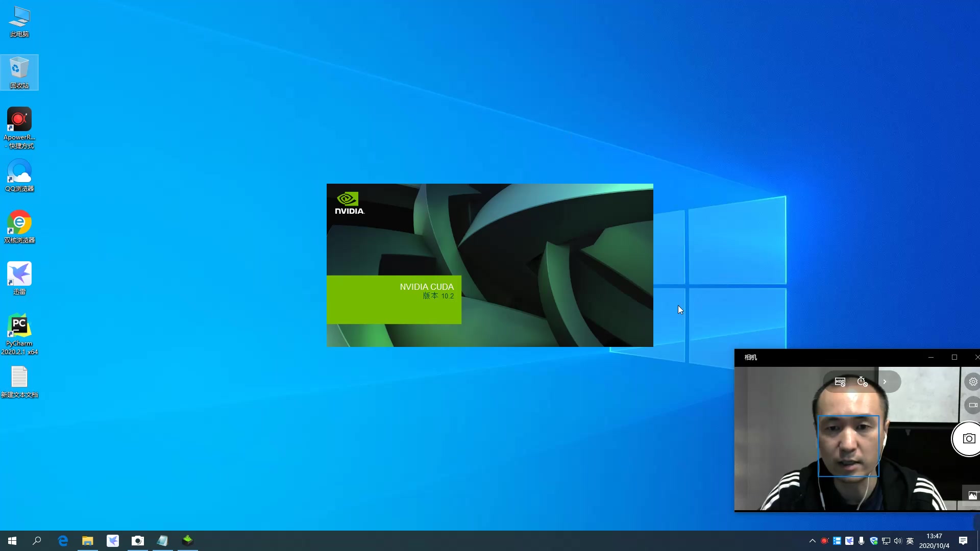Launch 双核浏览器 from the desktop

[19, 227]
